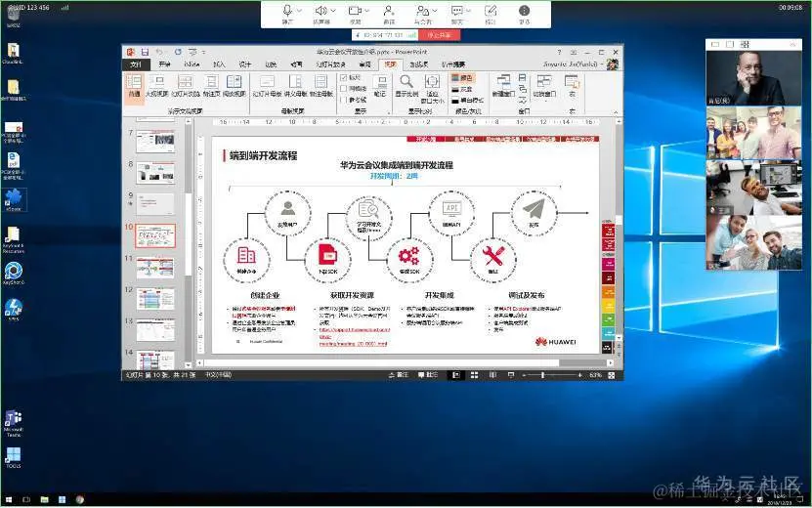Viewport: 812px width, 508px height.
Task: Expand the speaker options arrow
Action: 333,11
